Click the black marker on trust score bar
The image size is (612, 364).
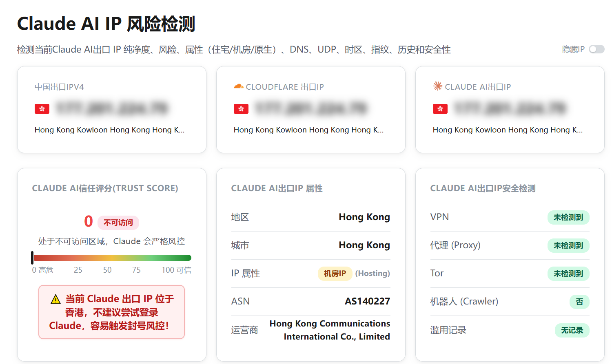click(x=32, y=258)
